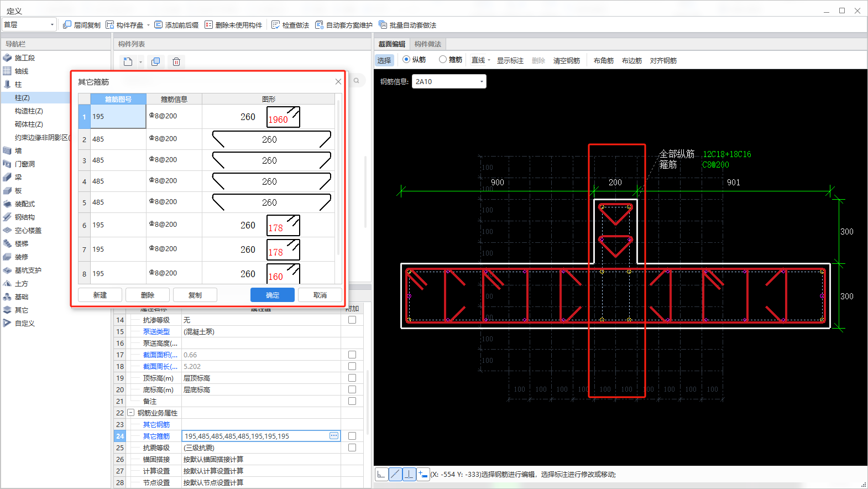Select the 箍筋 radio button
Screen dimensions: 868x489
tap(443, 59)
